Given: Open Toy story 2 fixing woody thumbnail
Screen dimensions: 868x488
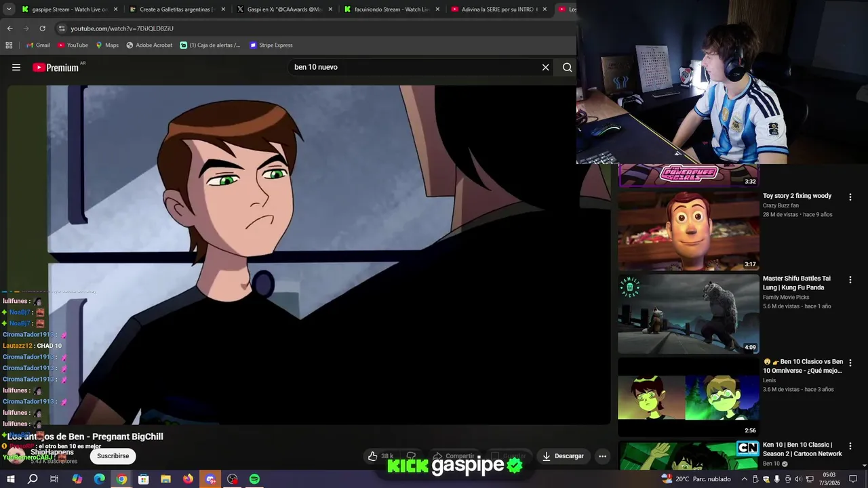Looking at the screenshot, I should pos(688,230).
